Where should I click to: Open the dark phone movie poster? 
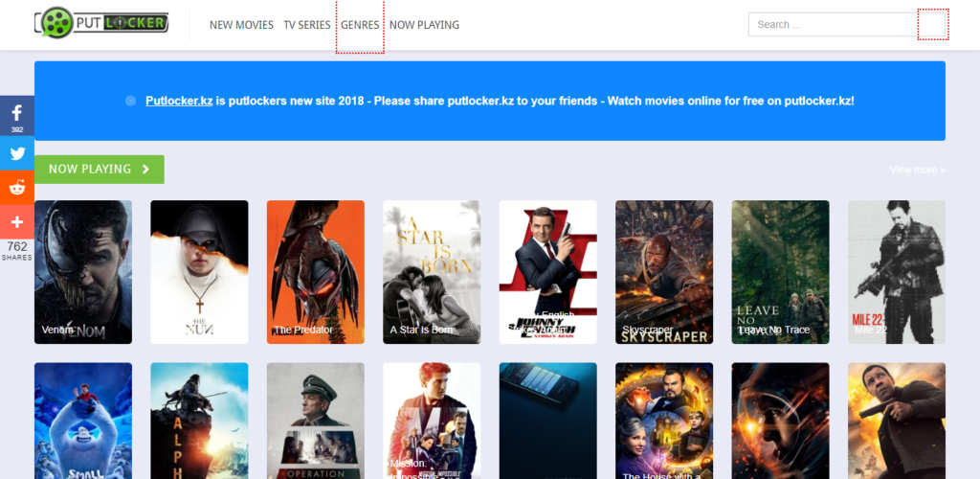[548, 421]
